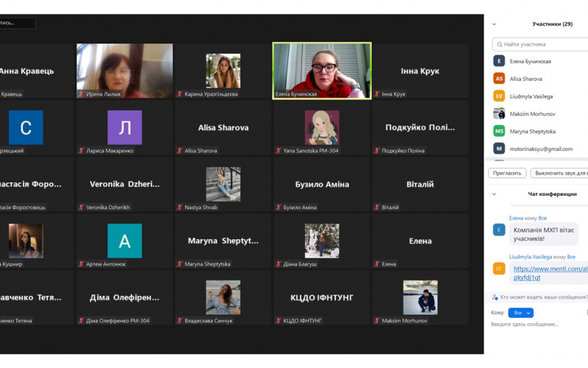
Task: Click muted mic icon beside Nastya Shvab
Action: tap(179, 208)
